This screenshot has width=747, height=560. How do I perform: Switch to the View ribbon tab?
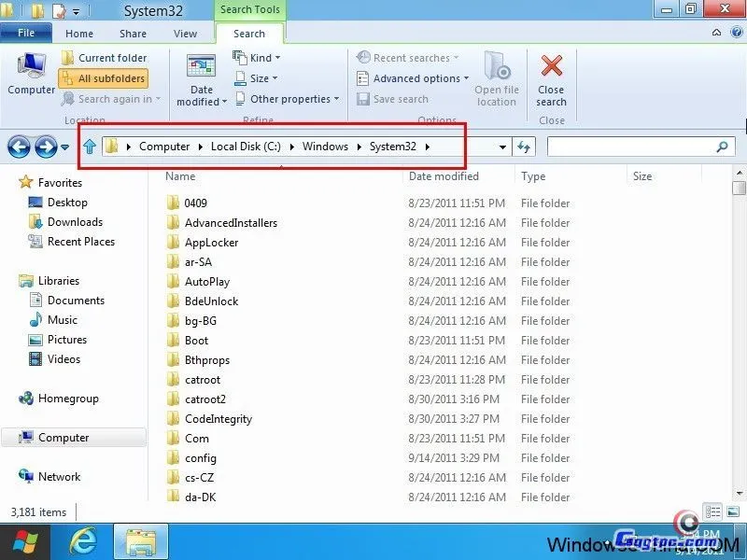pos(186,34)
